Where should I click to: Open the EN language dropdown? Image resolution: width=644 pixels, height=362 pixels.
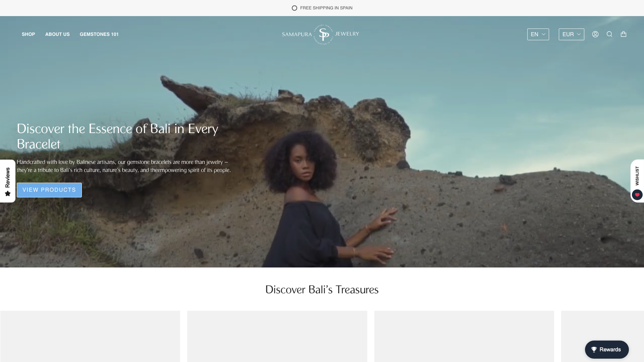pos(538,34)
